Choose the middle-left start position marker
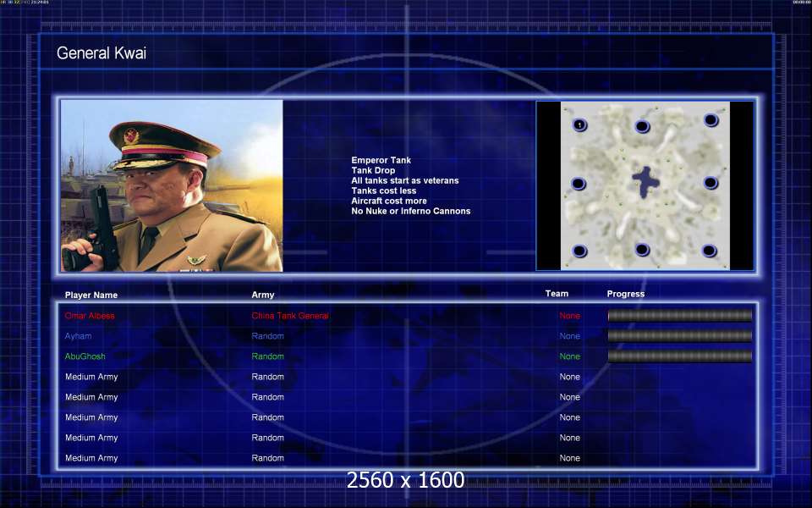Screen dimensions: 812x508 coord(579,184)
